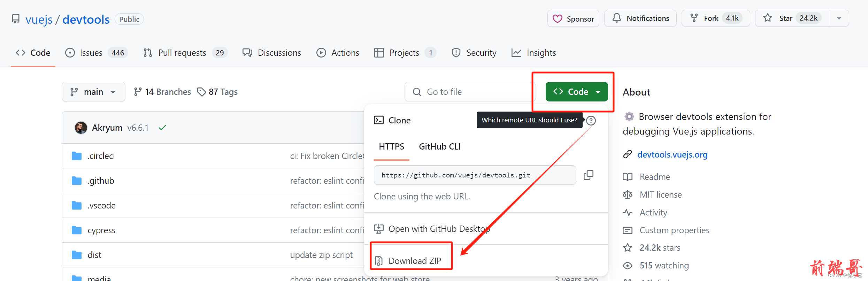The image size is (868, 281).
Task: View the 87 Tags link
Action: [x=217, y=92]
